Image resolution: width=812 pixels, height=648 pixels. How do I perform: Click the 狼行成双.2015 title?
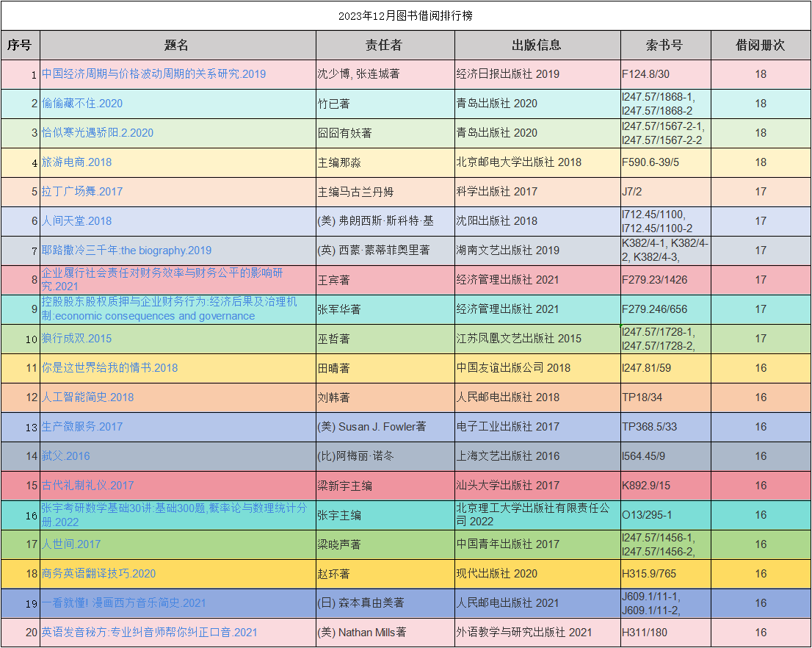tap(76, 339)
